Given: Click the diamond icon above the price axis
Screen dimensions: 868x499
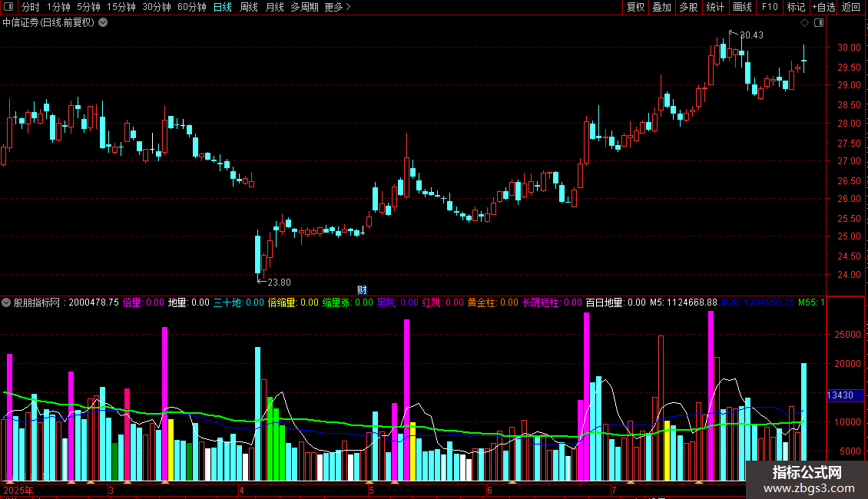Looking at the screenshot, I should (x=805, y=23).
